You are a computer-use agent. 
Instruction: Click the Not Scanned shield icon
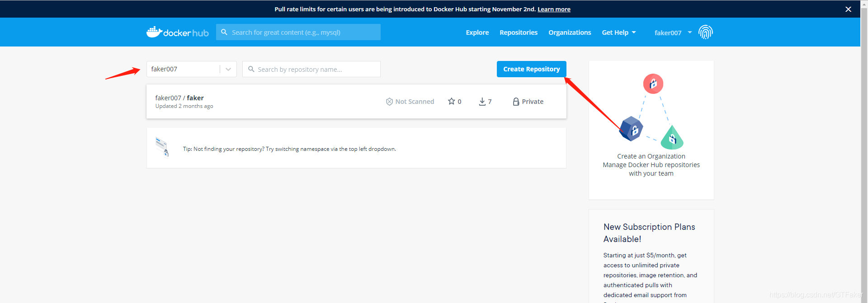(x=389, y=102)
